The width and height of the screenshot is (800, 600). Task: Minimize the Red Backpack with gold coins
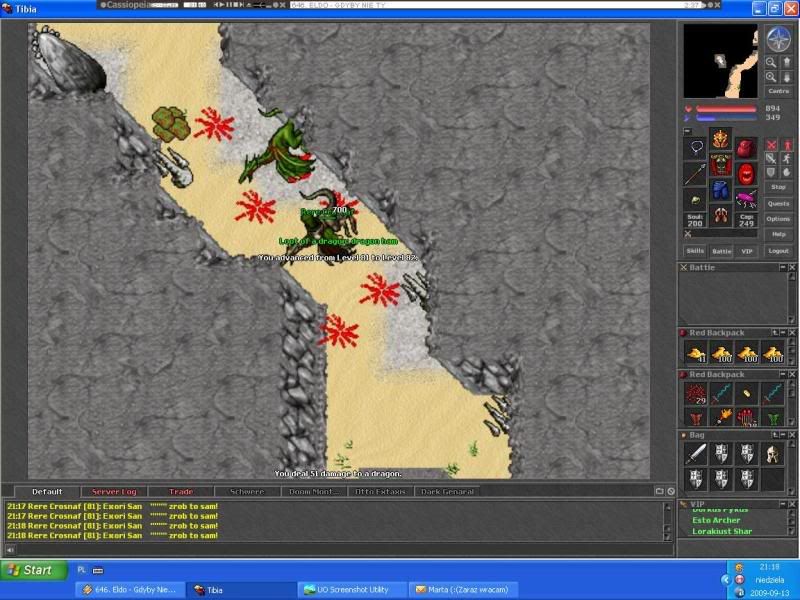pyautogui.click(x=783, y=333)
